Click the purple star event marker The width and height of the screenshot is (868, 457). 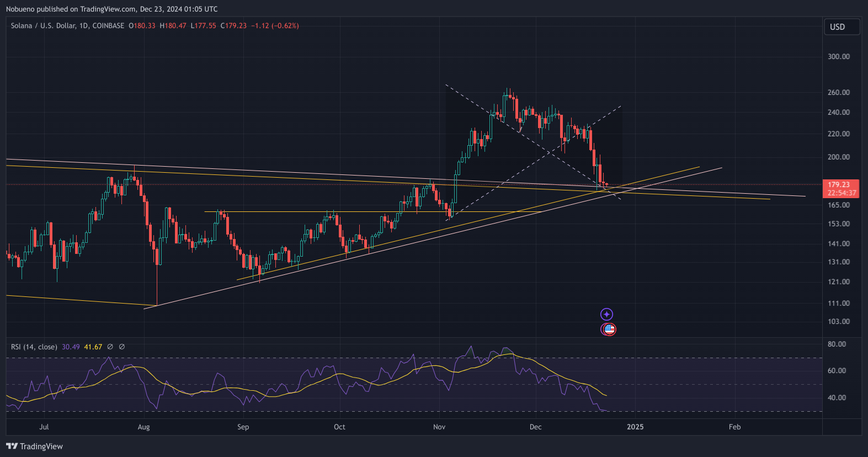(606, 314)
